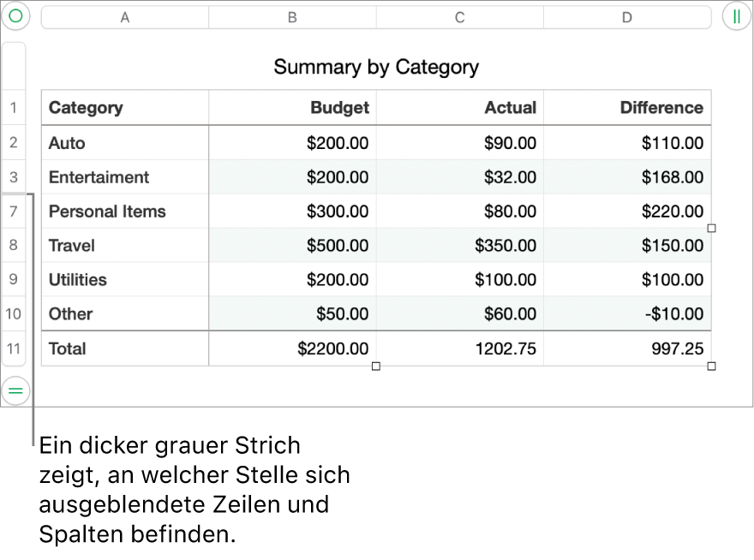This screenshot has height=560, width=754.
Task: Click the resize handle on table right edge
Action: click(x=711, y=229)
